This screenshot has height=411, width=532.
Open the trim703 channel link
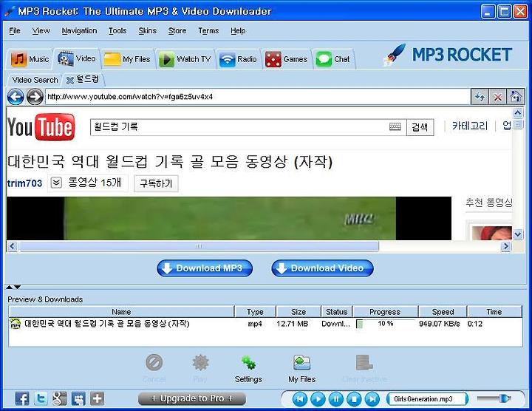coord(24,183)
